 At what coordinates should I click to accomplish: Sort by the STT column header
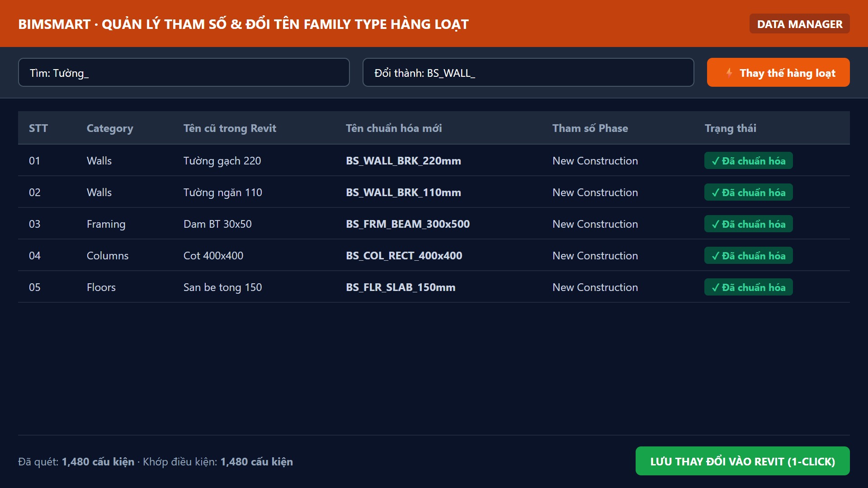click(x=38, y=128)
